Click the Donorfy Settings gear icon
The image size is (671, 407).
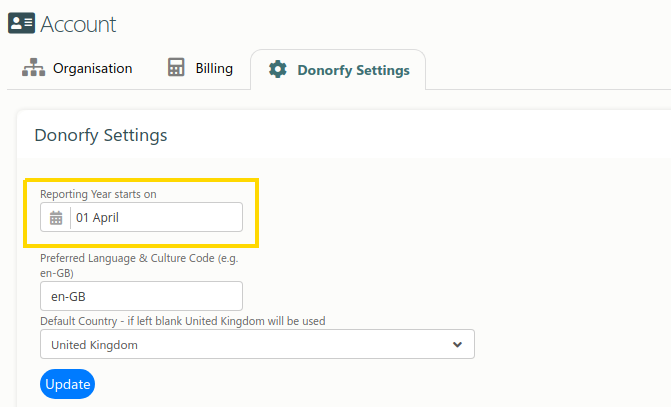(x=278, y=69)
